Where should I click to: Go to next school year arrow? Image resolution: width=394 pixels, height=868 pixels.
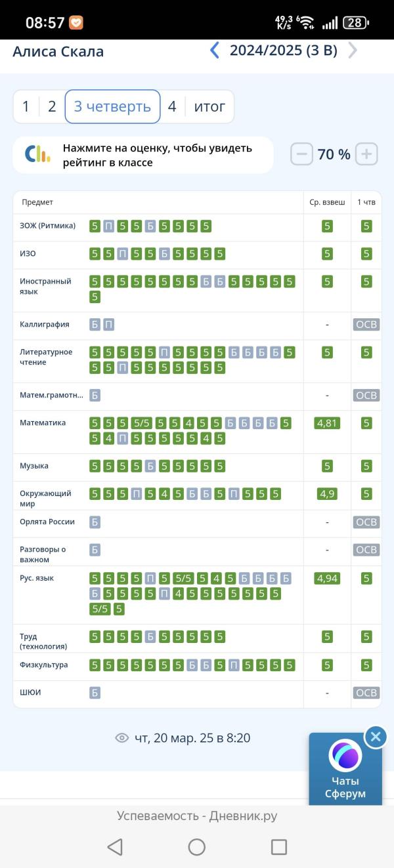[353, 51]
